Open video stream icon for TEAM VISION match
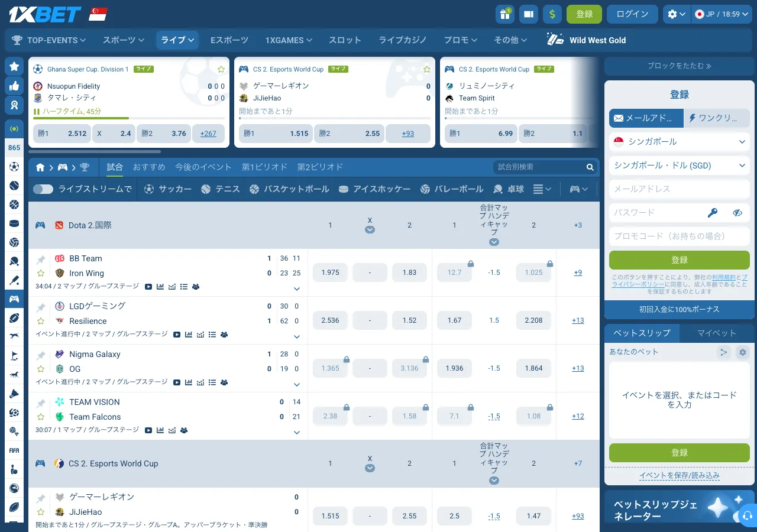 [148, 430]
